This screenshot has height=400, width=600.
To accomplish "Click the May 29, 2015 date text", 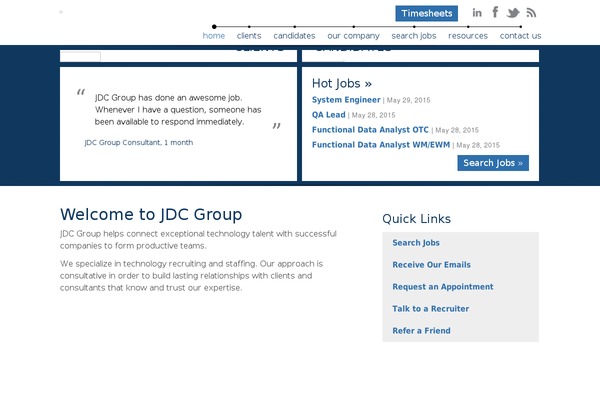I will pyautogui.click(x=408, y=100).
